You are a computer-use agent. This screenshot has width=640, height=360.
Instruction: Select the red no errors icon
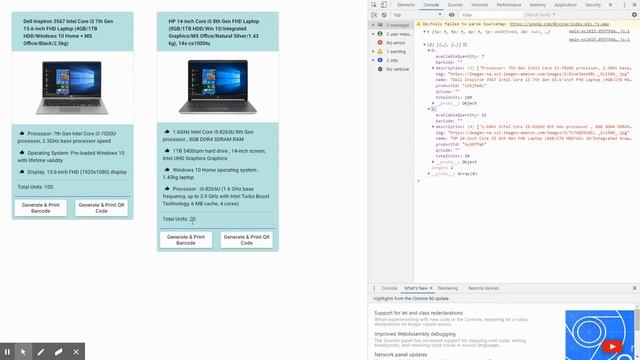380,42
